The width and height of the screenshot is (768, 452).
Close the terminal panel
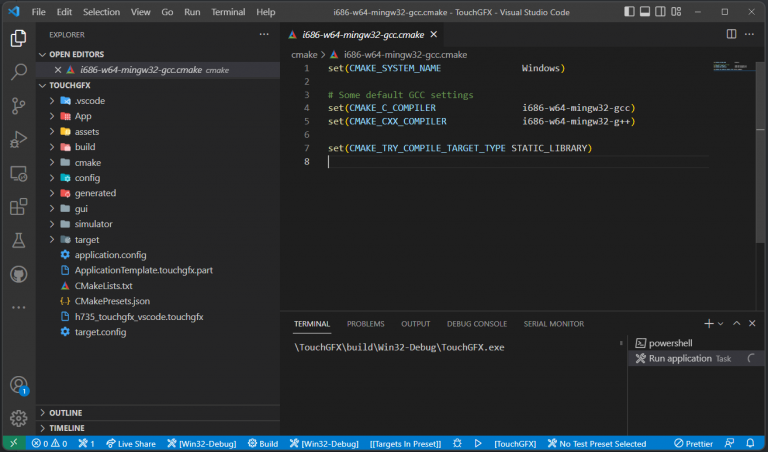pyautogui.click(x=752, y=324)
